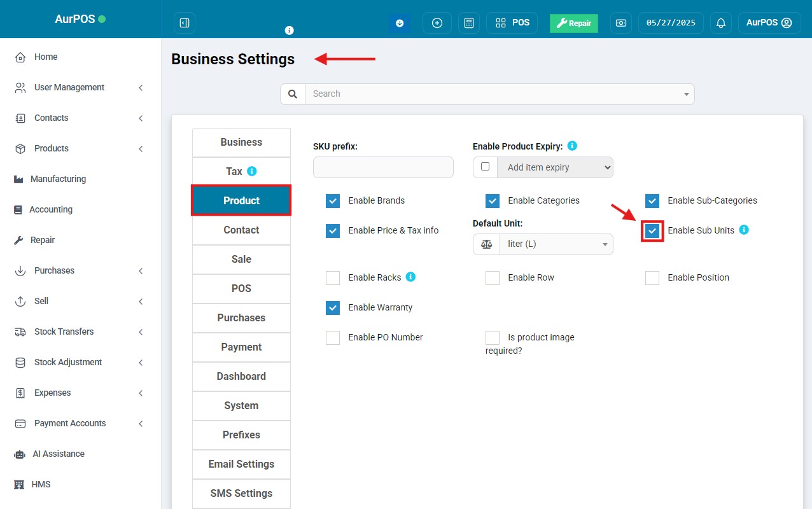Click the Stock Transfers truck icon
812x509 pixels.
[20, 332]
